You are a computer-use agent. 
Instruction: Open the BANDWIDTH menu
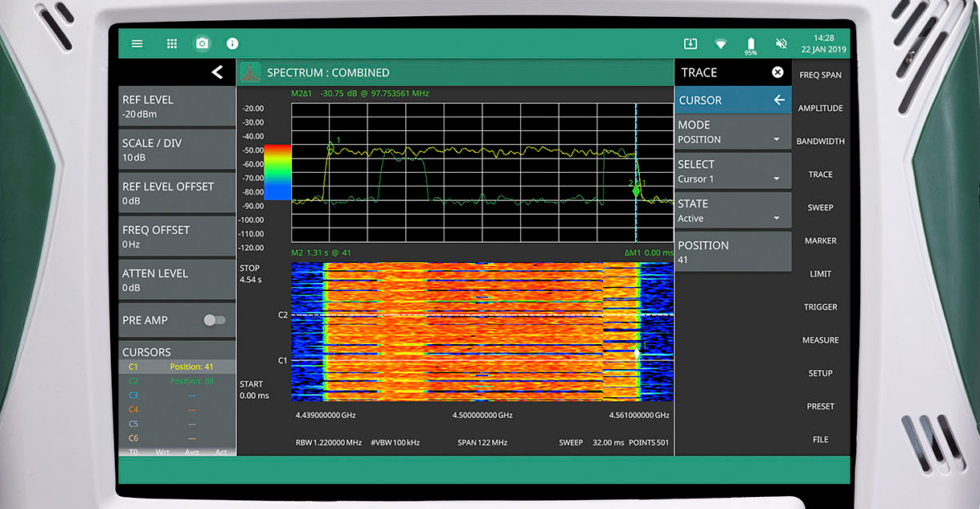point(820,141)
